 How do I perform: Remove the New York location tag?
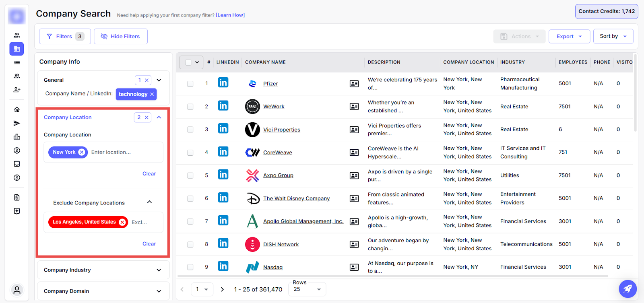point(82,152)
